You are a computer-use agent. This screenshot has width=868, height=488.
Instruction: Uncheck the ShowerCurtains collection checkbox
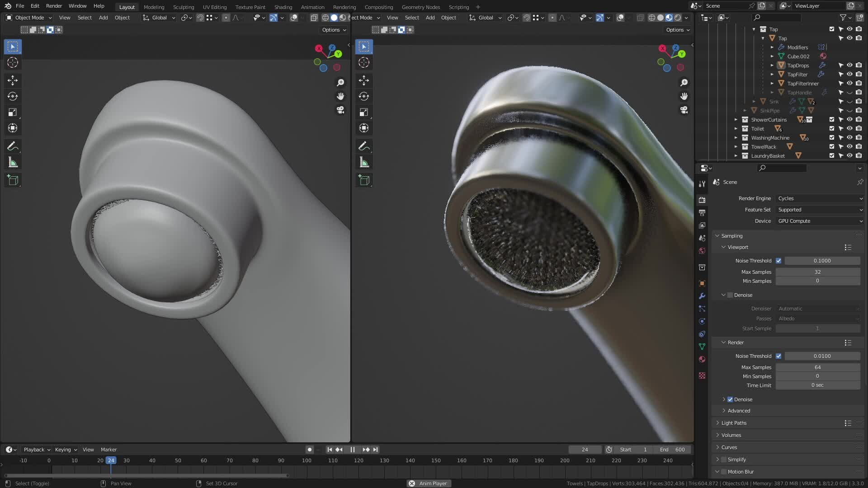[x=831, y=119]
